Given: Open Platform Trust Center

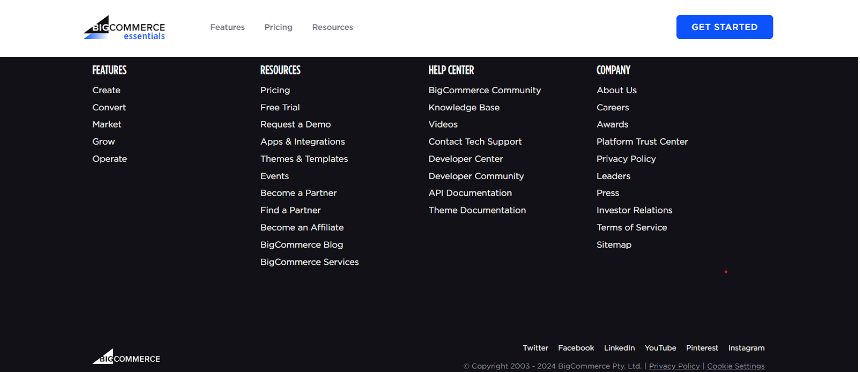Looking at the screenshot, I should coord(642,142).
